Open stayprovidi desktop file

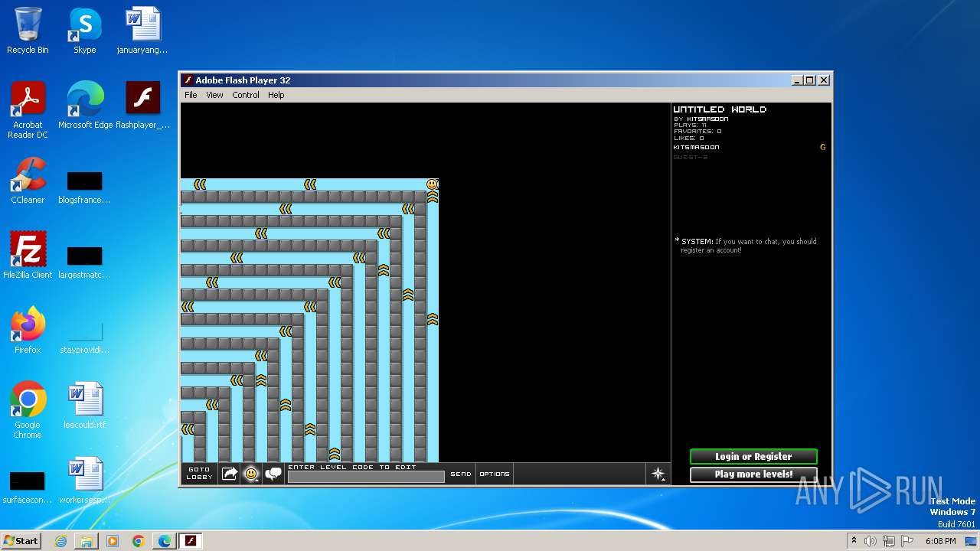pyautogui.click(x=84, y=337)
